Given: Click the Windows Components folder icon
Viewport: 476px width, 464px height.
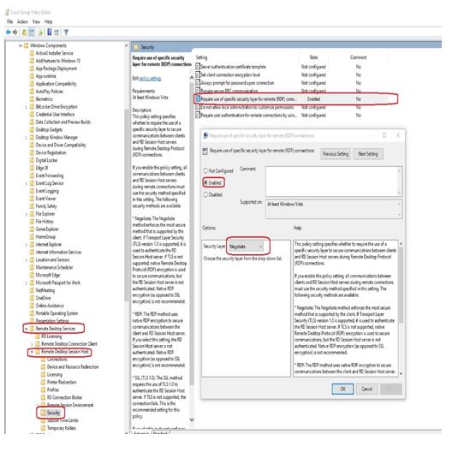Looking at the screenshot, I should click(26, 45).
